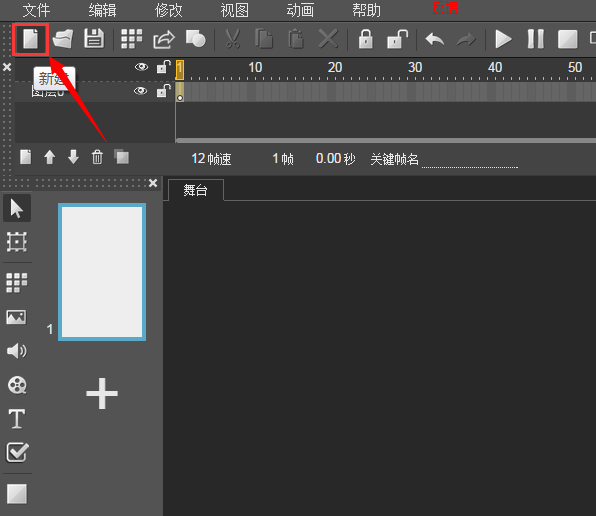Toggle visibility eye for layer 0 row

tap(141, 91)
